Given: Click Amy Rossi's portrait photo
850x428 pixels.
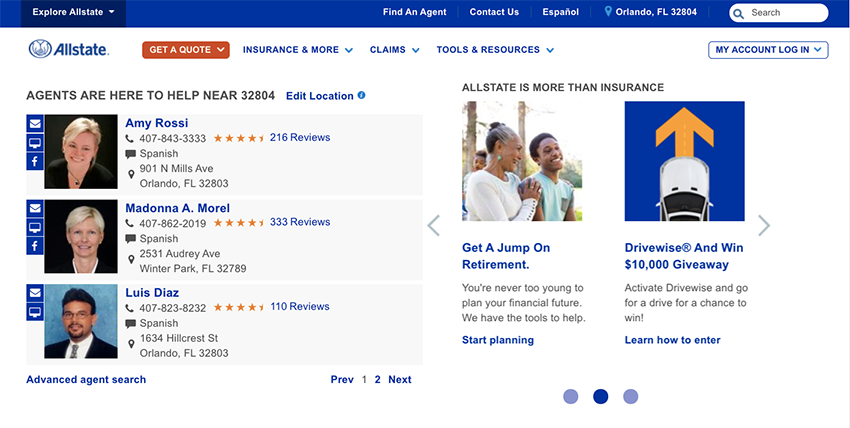Looking at the screenshot, I should (x=81, y=152).
